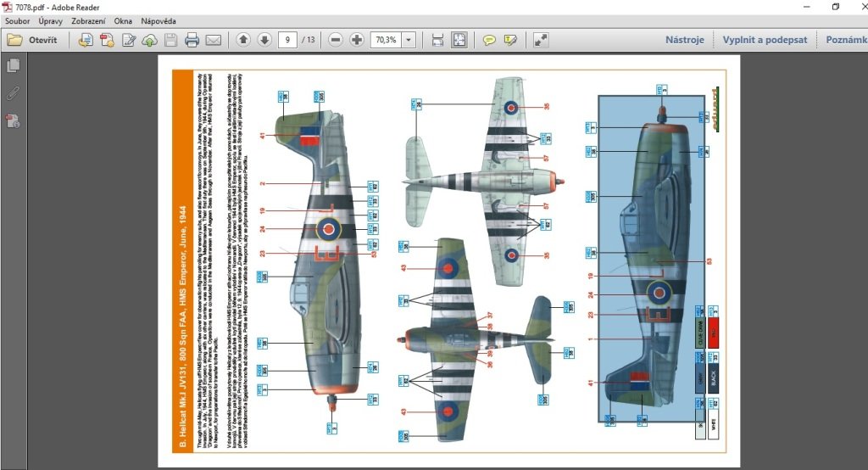Open the zoom percentage dropdown arrow

tap(409, 40)
